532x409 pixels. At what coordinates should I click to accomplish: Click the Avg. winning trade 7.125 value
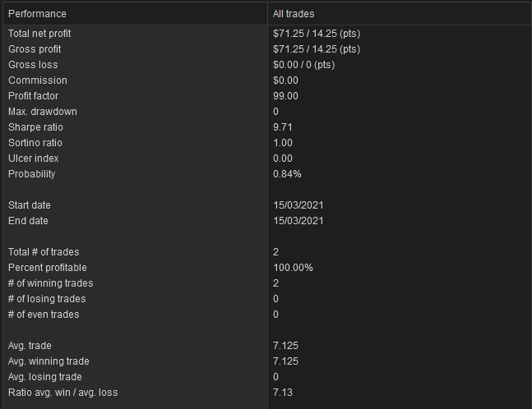pyautogui.click(x=285, y=361)
